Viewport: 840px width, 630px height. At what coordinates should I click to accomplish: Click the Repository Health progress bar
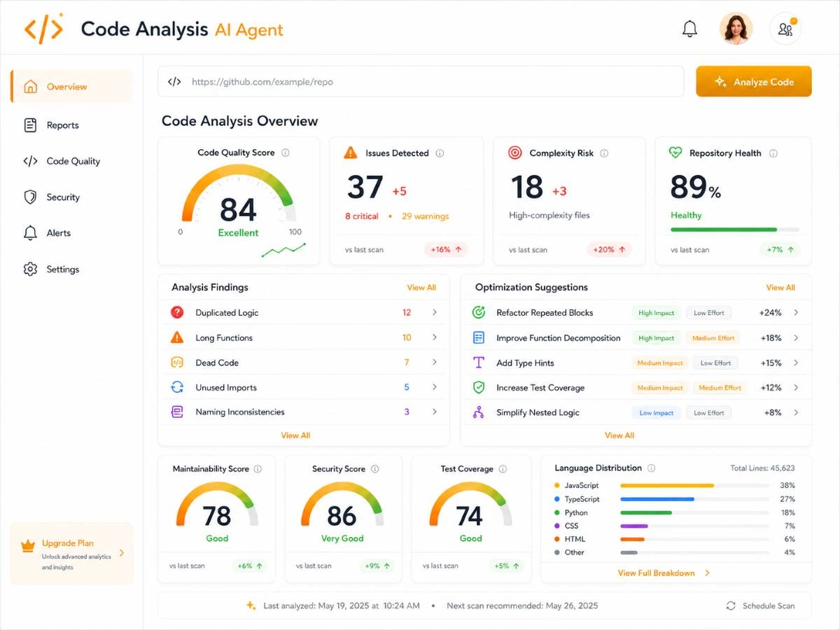(735, 230)
